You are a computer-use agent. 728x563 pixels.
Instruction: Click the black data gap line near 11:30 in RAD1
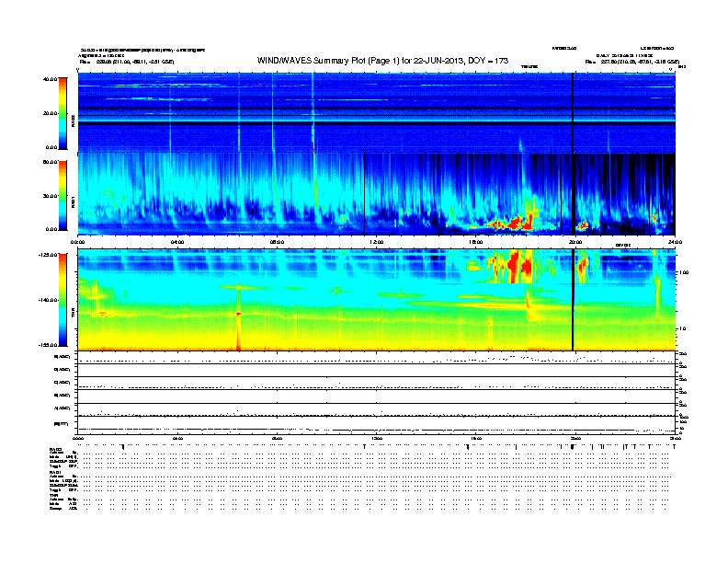point(365,194)
